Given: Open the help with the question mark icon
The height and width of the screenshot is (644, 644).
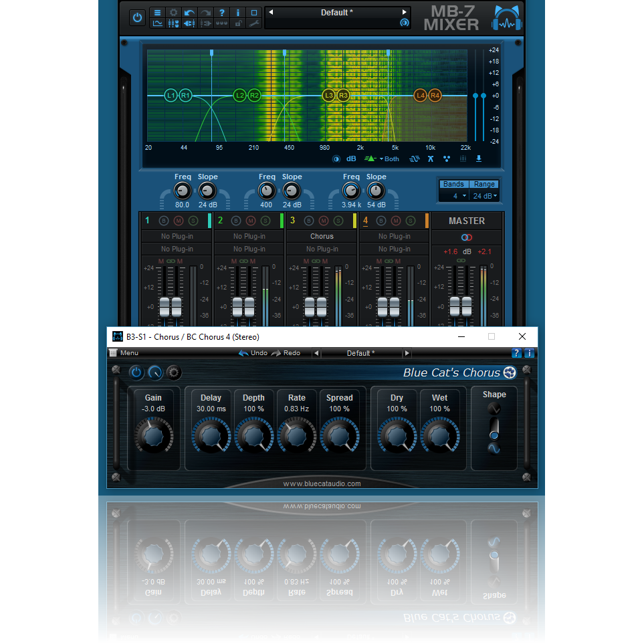Looking at the screenshot, I should click(x=221, y=12).
